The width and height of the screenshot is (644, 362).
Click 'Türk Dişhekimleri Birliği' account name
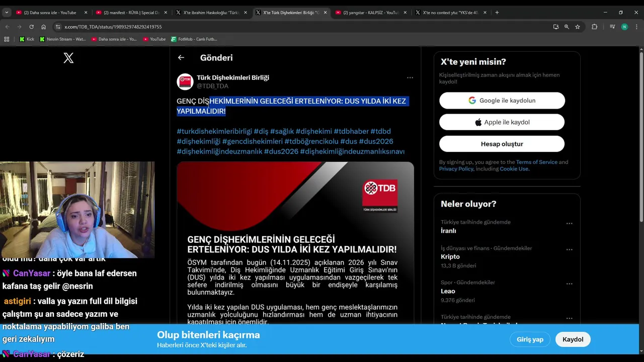point(233,77)
